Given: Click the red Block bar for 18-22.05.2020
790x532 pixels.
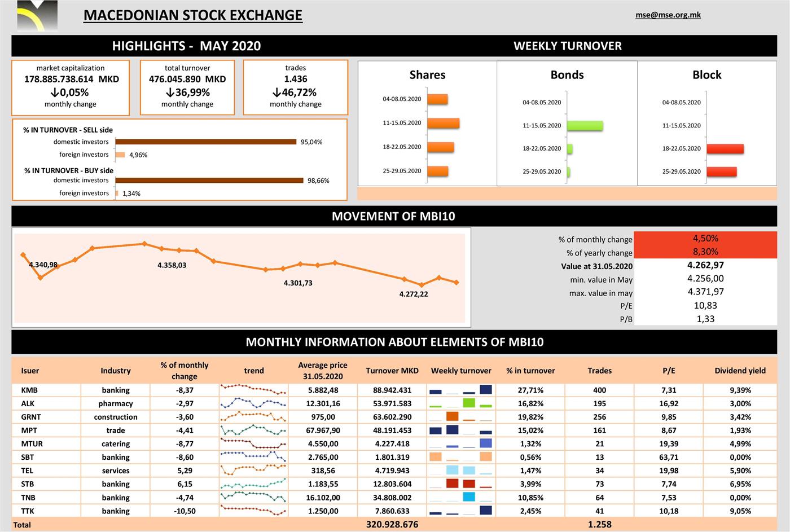Looking at the screenshot, I should pos(725,149).
